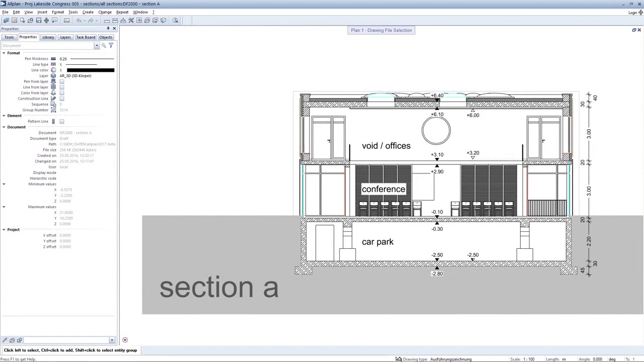Click the ruler measure icon in the toolbar
The image size is (644, 362).
(107, 21)
